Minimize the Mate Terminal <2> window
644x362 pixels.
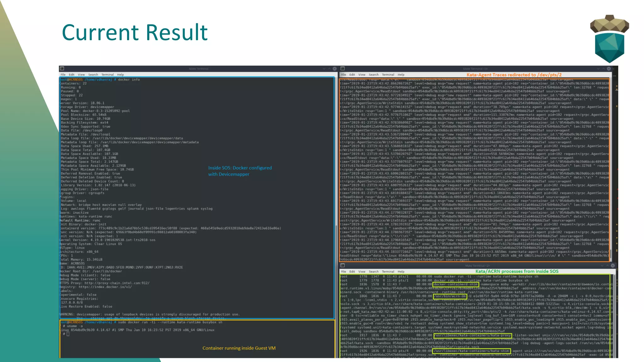tap(602, 266)
